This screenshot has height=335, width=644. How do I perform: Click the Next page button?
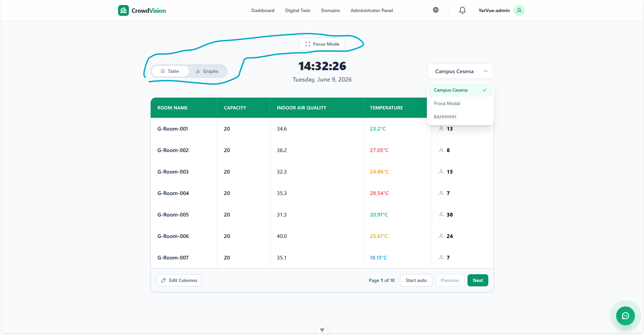click(x=478, y=280)
